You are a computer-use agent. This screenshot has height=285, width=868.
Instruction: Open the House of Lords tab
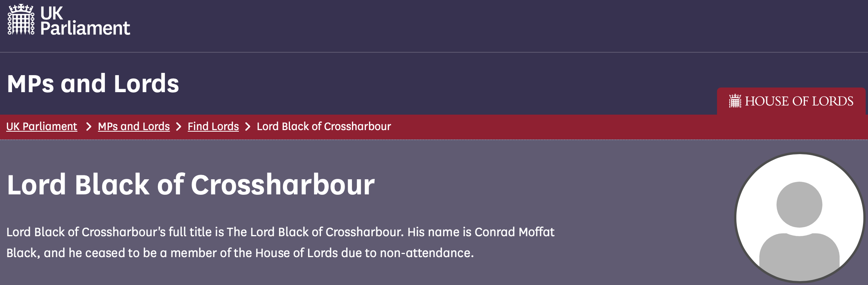(x=791, y=101)
